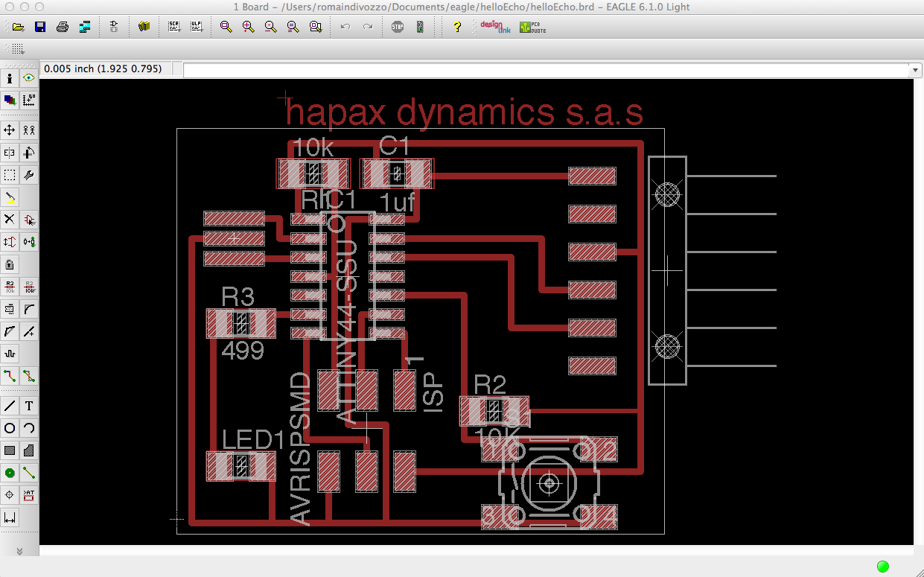Toggle the Lock tool

[x=10, y=264]
